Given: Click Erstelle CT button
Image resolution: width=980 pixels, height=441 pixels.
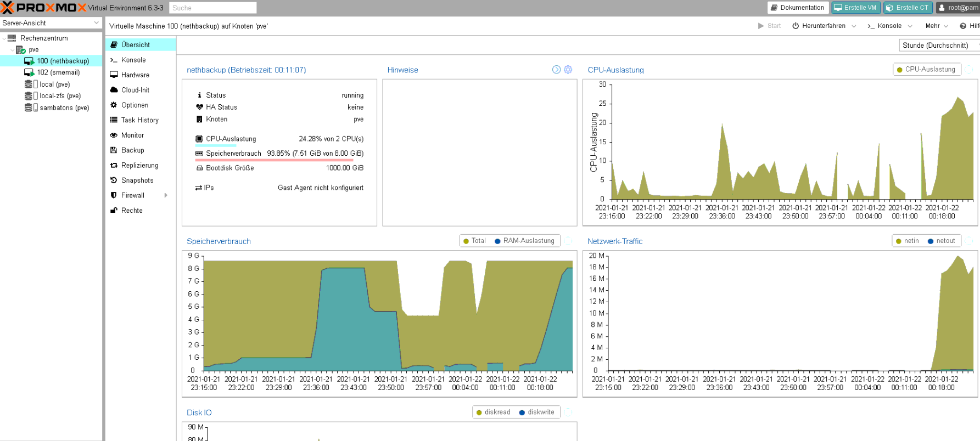Looking at the screenshot, I should pos(908,8).
